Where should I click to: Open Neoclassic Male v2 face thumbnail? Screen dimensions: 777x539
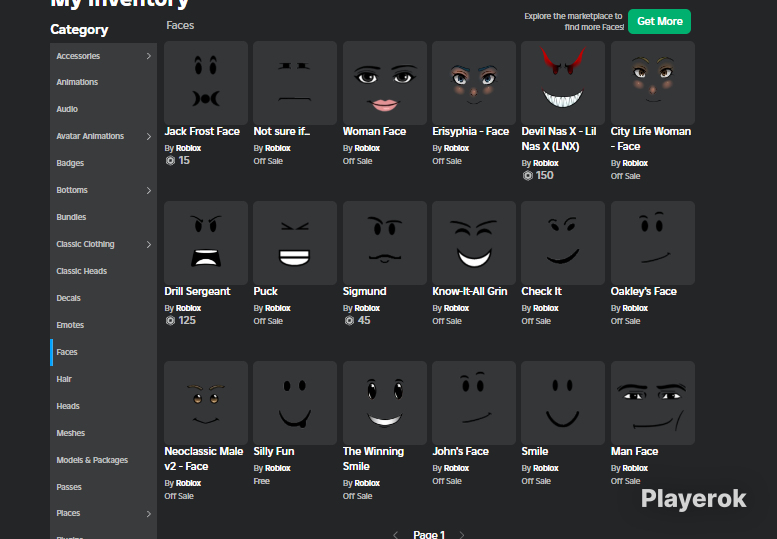(x=206, y=403)
